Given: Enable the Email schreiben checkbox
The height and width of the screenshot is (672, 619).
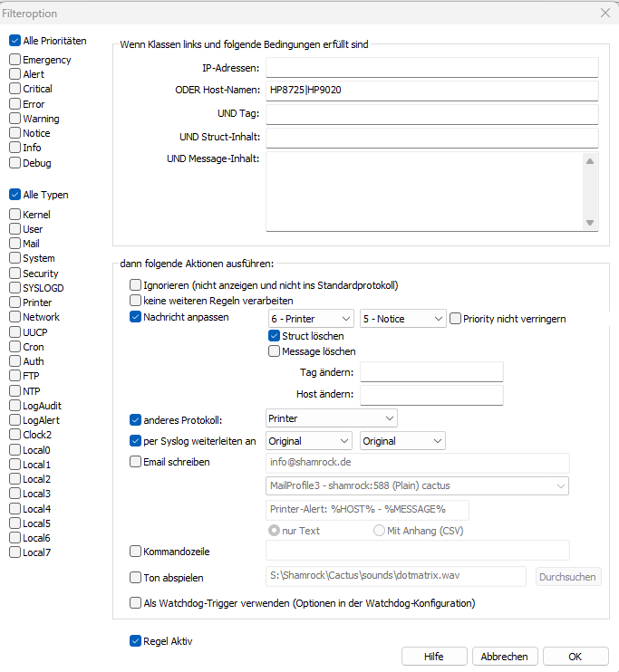Looking at the screenshot, I should pyautogui.click(x=136, y=462).
